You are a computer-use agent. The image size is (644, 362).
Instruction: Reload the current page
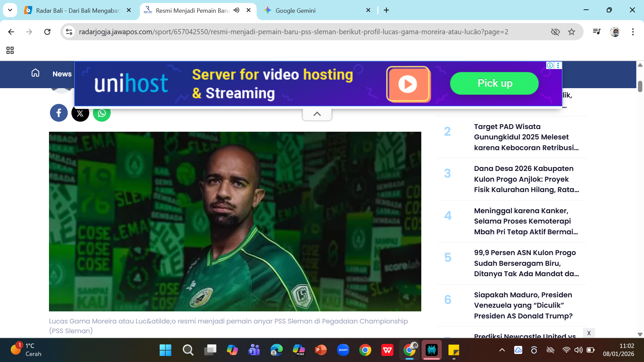pos(47,32)
